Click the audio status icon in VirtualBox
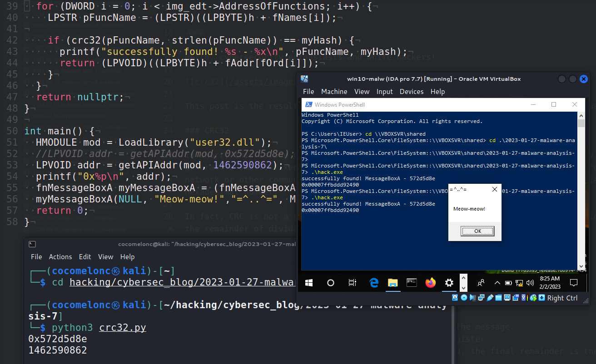The image size is (596, 364). (x=472, y=298)
